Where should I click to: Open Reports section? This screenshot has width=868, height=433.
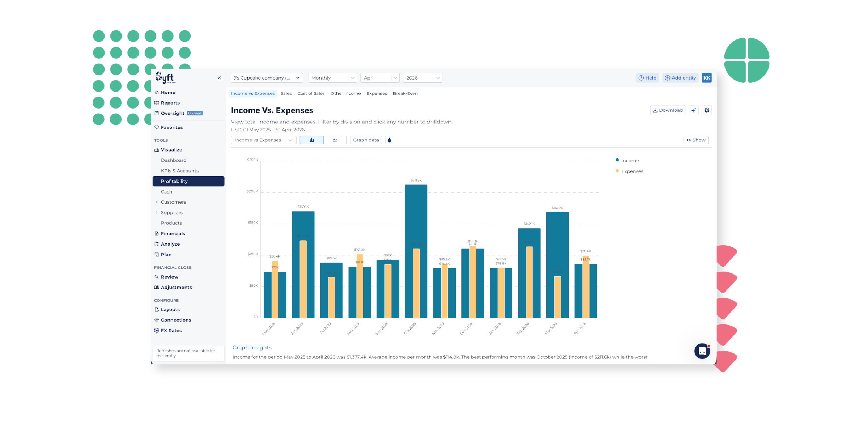coord(170,103)
